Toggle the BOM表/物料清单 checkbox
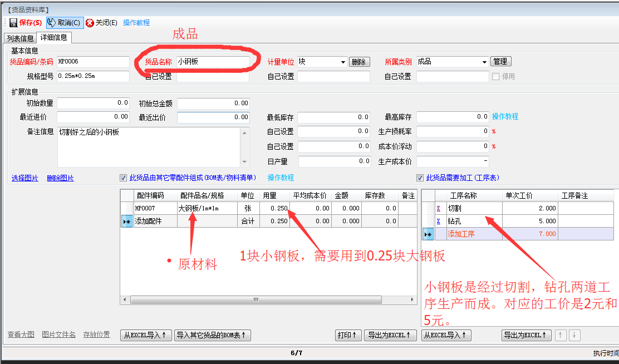 [x=124, y=178]
